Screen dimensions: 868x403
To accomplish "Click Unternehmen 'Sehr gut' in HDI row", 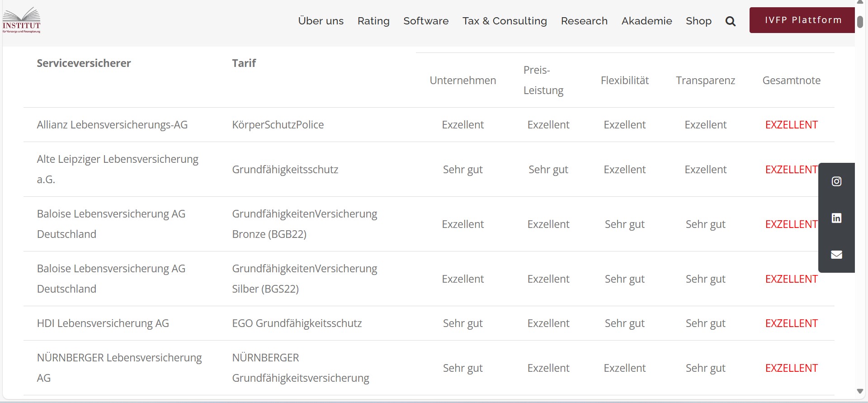I will (462, 323).
